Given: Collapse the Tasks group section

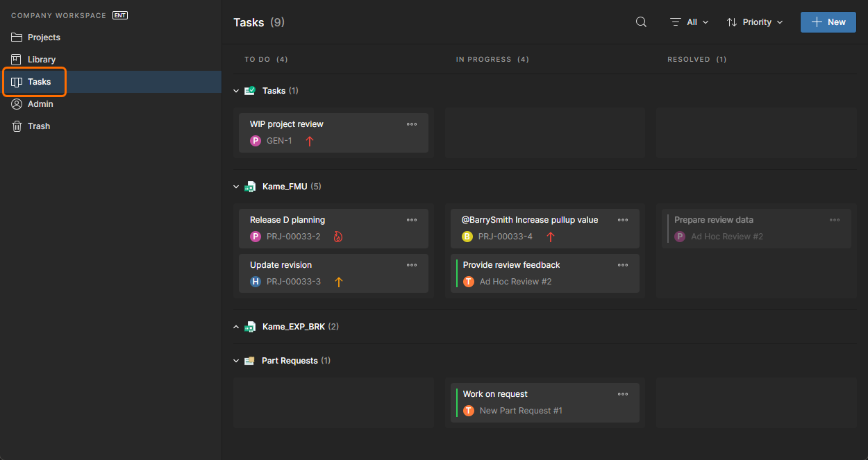Looking at the screenshot, I should [x=236, y=91].
